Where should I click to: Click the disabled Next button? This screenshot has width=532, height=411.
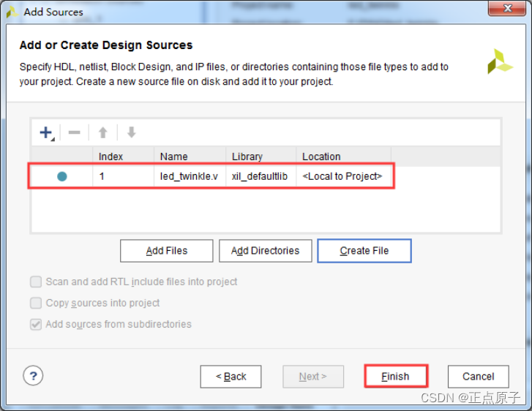pos(313,377)
